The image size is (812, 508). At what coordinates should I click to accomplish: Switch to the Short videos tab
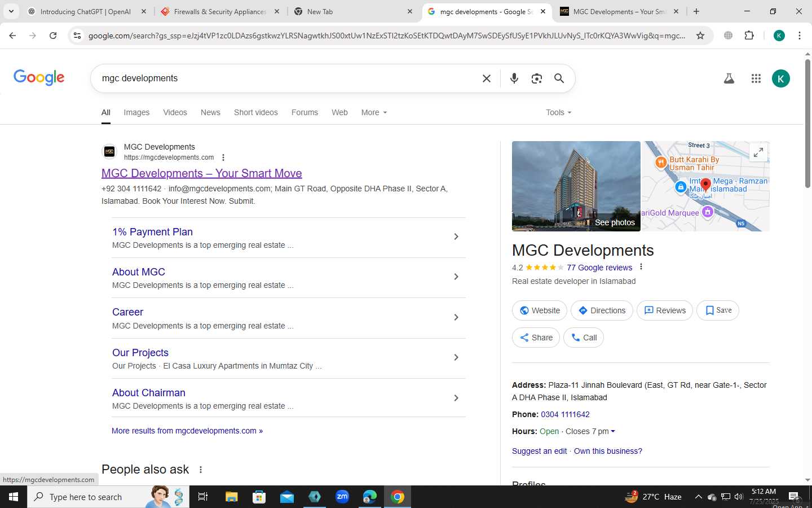(x=256, y=112)
